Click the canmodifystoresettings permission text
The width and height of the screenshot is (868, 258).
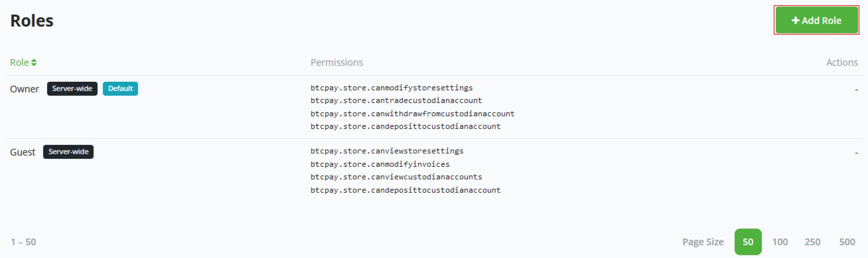tap(391, 88)
